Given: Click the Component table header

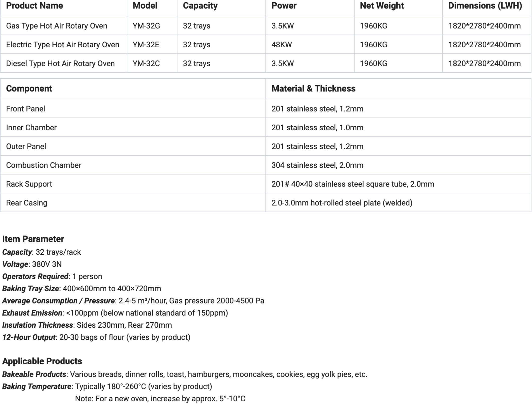Looking at the screenshot, I should (29, 89).
